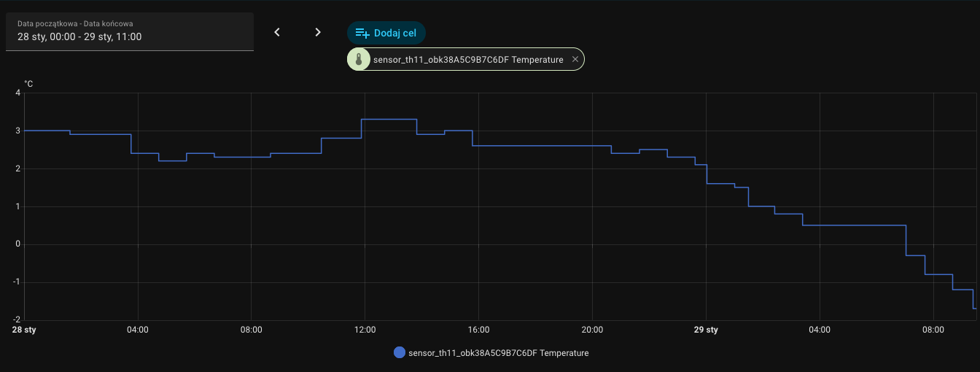Click the y-axis value -2
Viewport: 980px width, 372px height.
point(16,319)
